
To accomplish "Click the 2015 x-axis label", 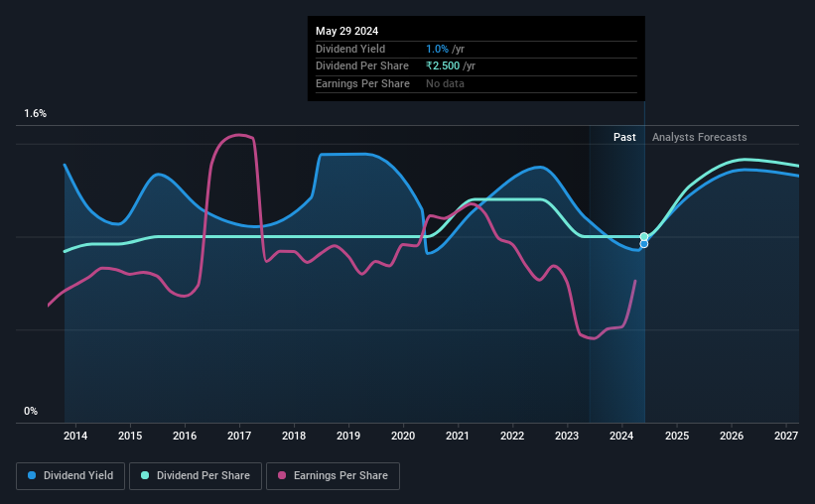I will 130,436.
